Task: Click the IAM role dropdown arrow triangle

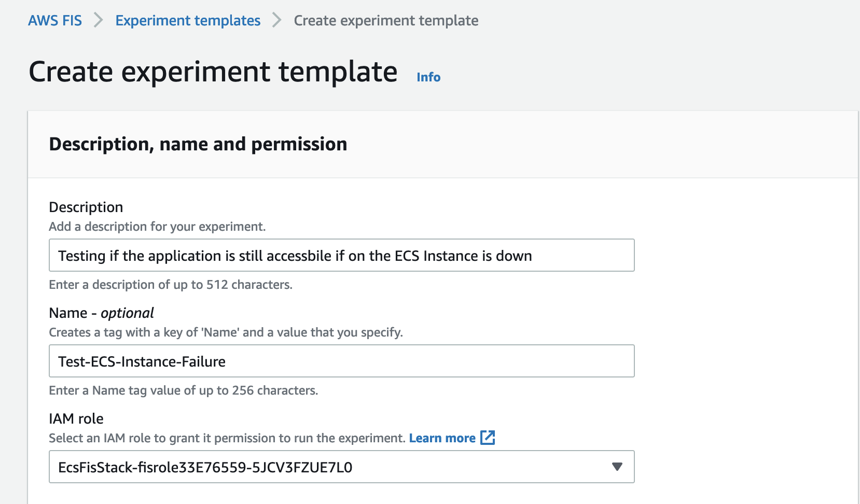Action: coord(617,467)
